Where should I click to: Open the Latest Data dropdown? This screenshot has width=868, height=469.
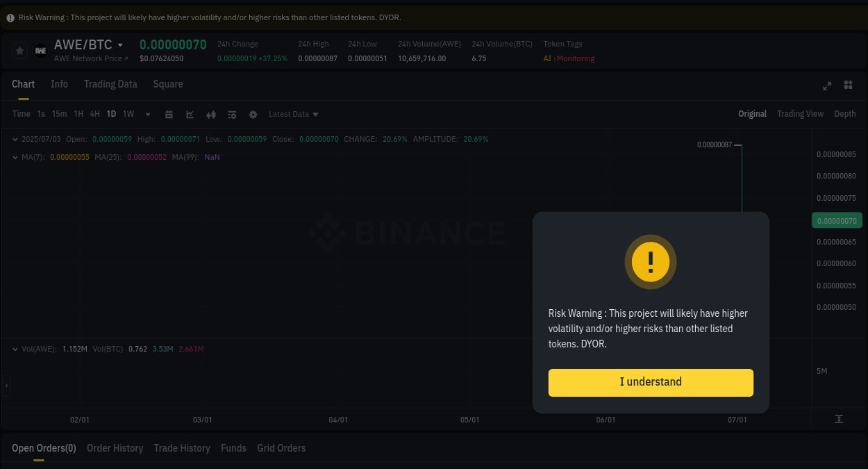pos(293,114)
